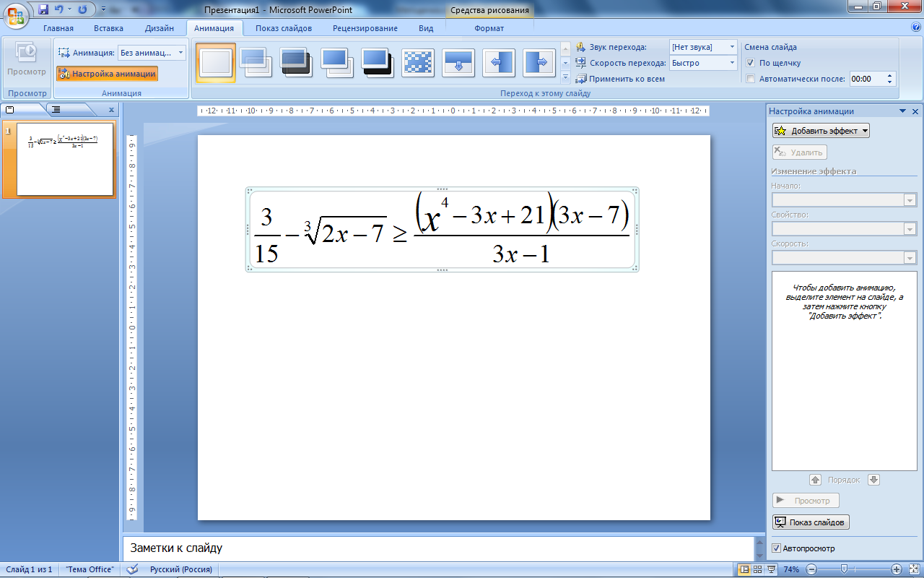Viewport: 924px width, 578px height.
Task: Open the Рецензирование ribbon tab
Action: [365, 28]
